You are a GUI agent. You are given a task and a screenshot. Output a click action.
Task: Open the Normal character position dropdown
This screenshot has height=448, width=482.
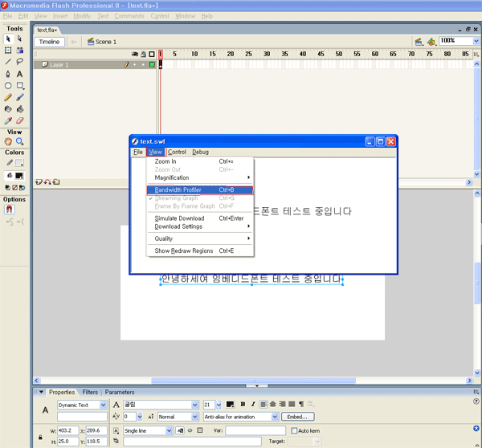click(x=194, y=417)
